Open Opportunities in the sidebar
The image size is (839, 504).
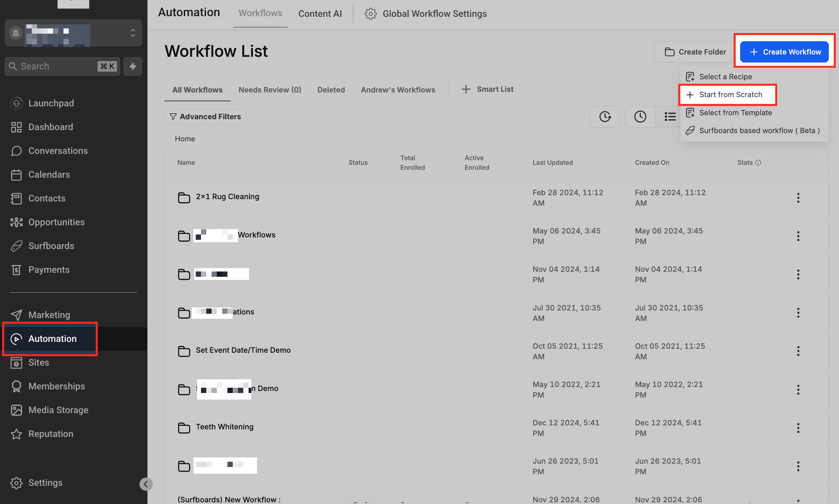(56, 222)
